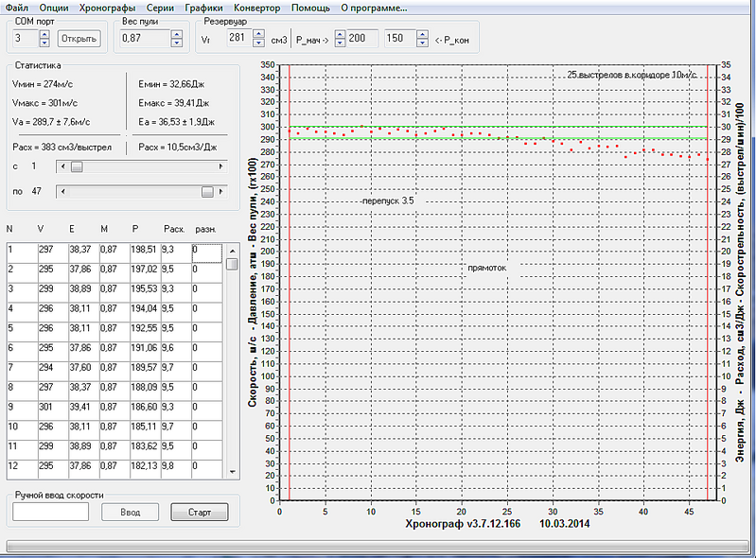Click the velocity 294 cell in row 7
Image resolution: width=756 pixels, height=558 pixels.
click(53, 371)
